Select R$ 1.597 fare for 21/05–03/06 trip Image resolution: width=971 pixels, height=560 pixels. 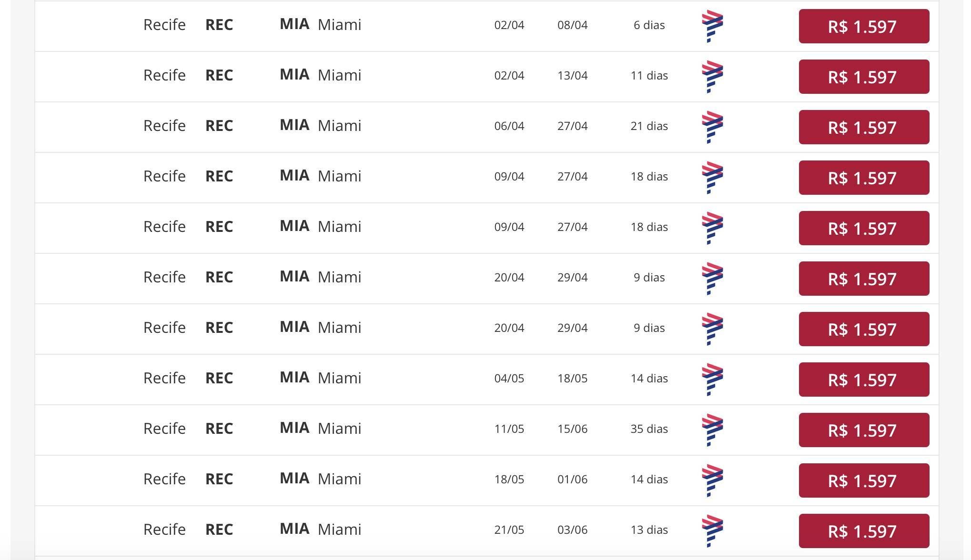pos(864,531)
